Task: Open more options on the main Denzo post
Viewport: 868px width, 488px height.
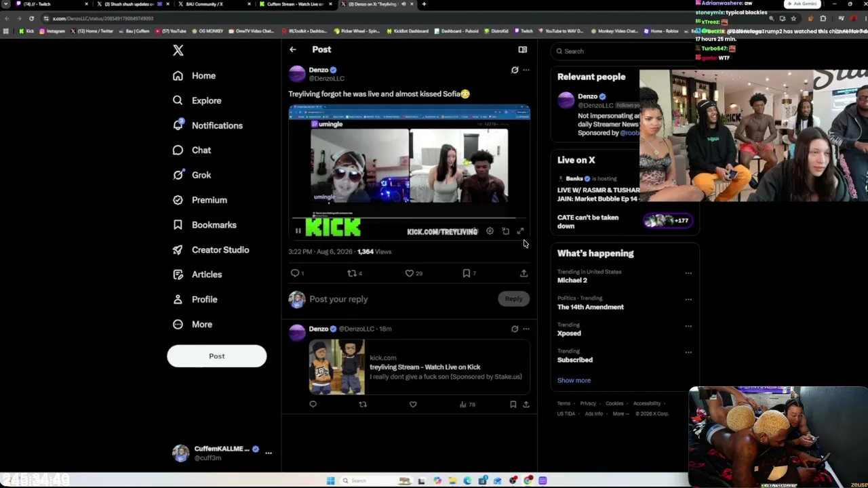Action: click(526, 70)
